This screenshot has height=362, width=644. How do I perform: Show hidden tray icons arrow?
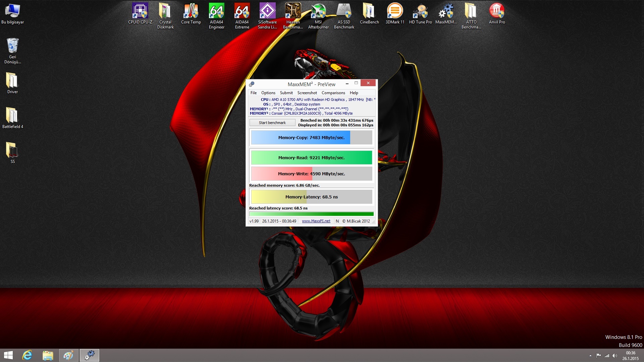[590, 356]
